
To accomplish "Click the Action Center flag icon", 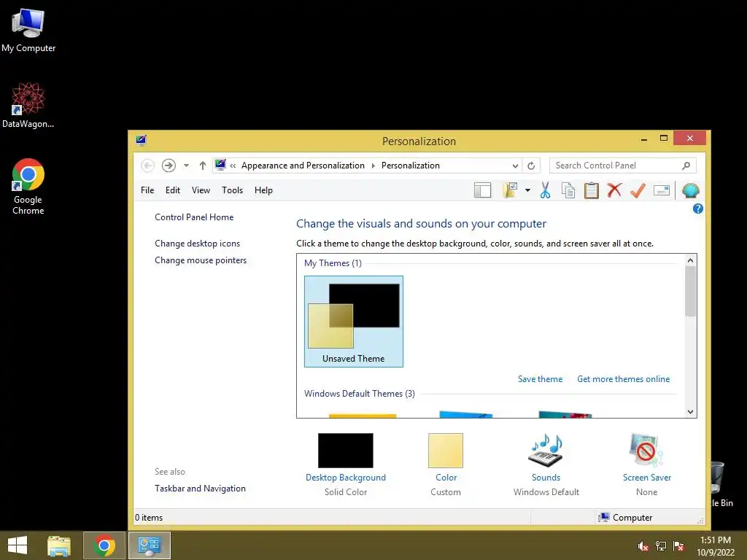I will click(x=678, y=545).
